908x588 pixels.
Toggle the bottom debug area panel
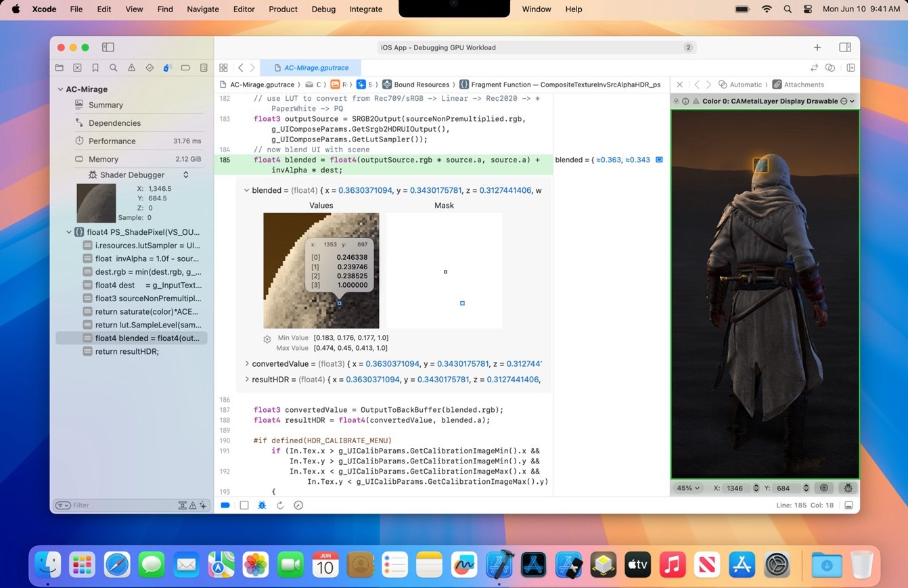(x=848, y=505)
